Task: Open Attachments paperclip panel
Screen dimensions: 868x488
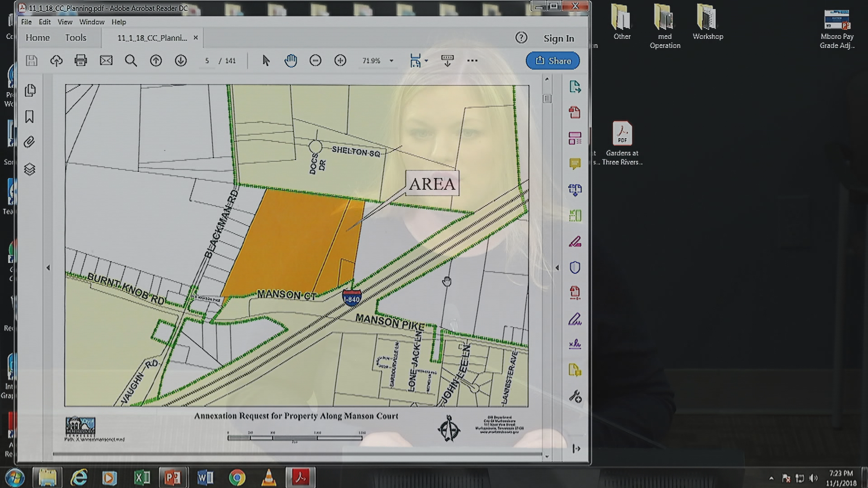Action: tap(30, 142)
